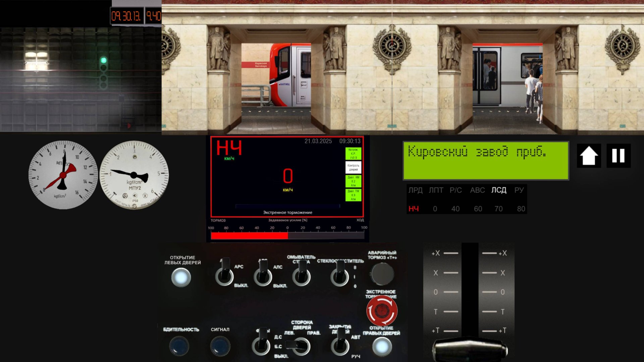Screen dimensions: 644x362
Task: Select the ЛСД indicator tab
Action: 499,190
